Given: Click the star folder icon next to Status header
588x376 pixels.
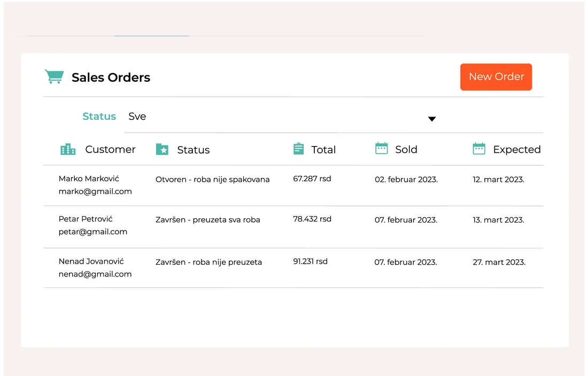Looking at the screenshot, I should [162, 149].
